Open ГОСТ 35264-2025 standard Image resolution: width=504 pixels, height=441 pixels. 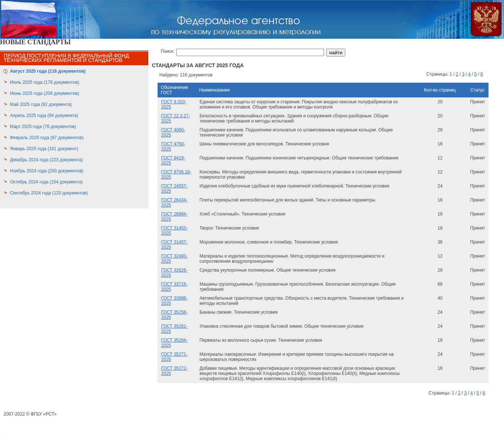coord(174,343)
